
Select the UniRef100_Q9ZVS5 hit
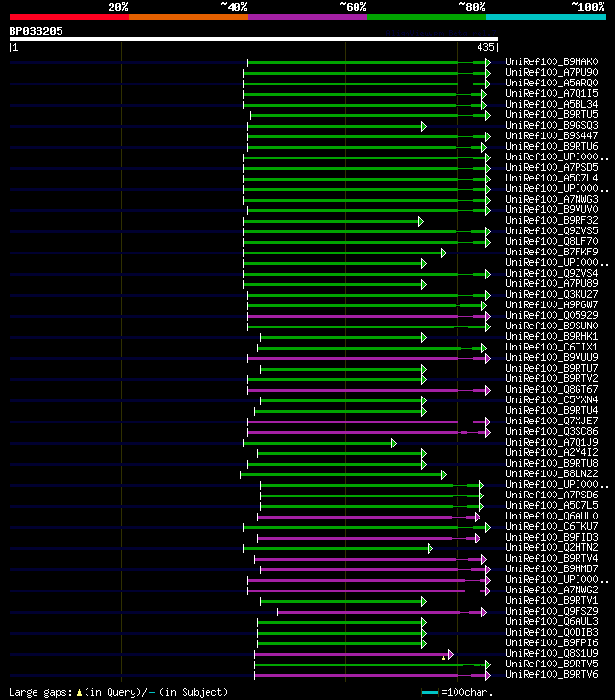pos(552,230)
